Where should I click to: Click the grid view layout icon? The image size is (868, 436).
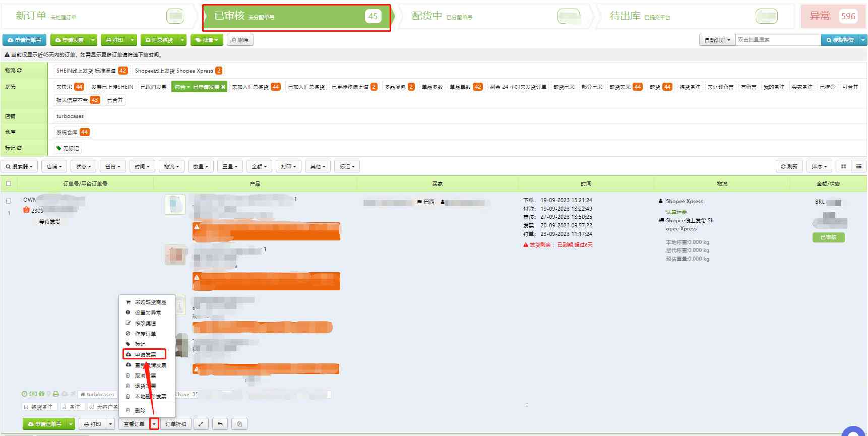click(x=843, y=166)
